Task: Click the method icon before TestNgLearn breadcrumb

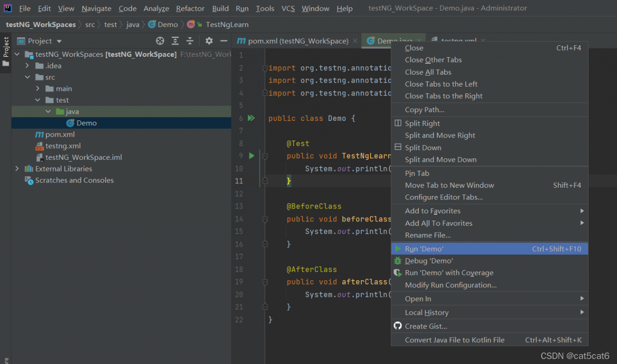Action: [191, 24]
